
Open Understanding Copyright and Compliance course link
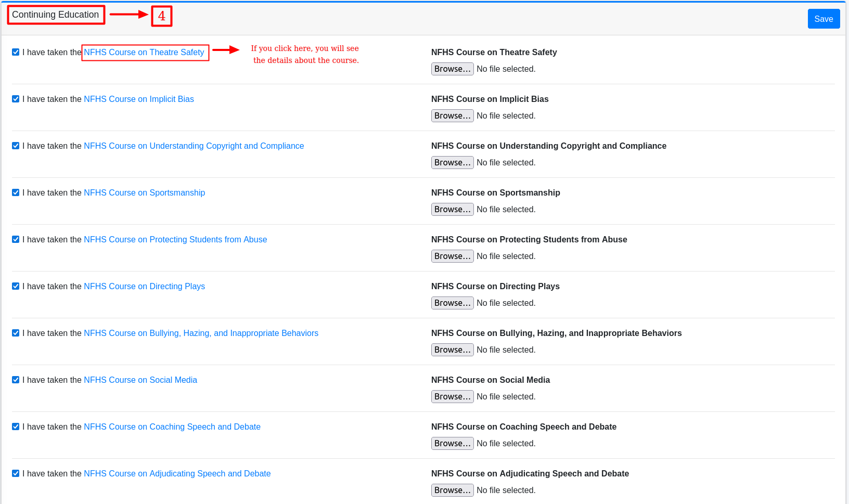[x=194, y=146]
